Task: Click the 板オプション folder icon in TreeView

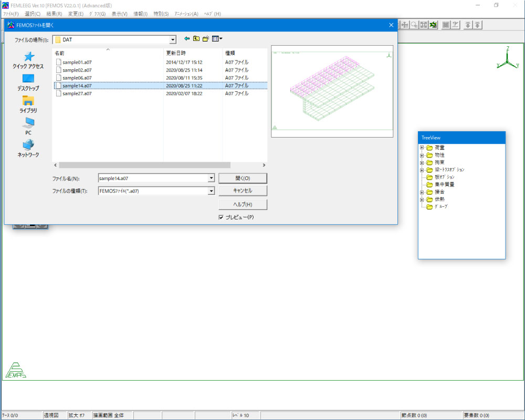Action: (x=429, y=177)
